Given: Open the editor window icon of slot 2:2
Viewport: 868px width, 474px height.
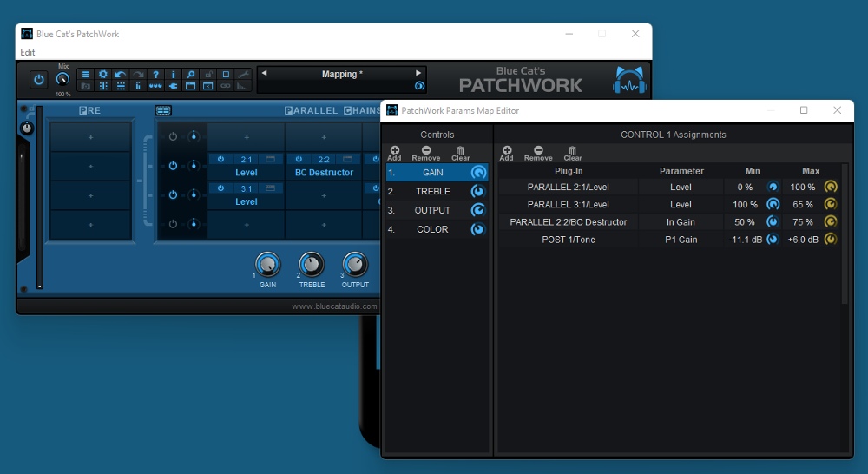Looking at the screenshot, I should 348,159.
